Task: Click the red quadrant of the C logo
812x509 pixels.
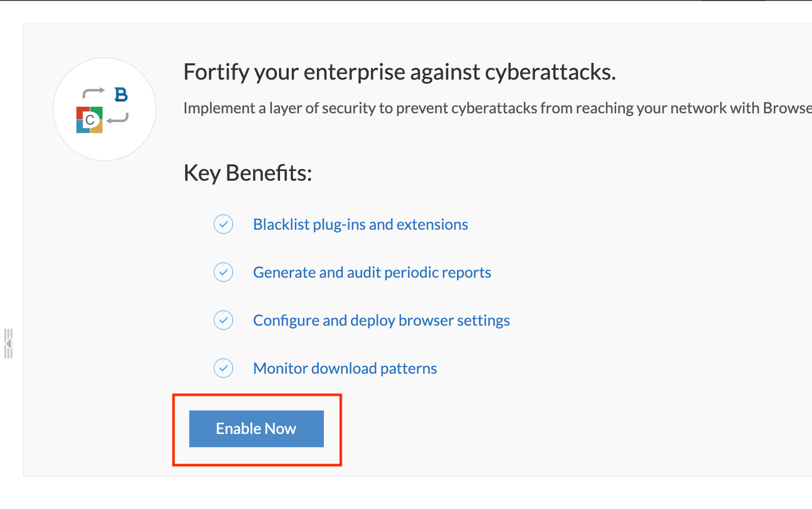Action: pyautogui.click(x=80, y=111)
